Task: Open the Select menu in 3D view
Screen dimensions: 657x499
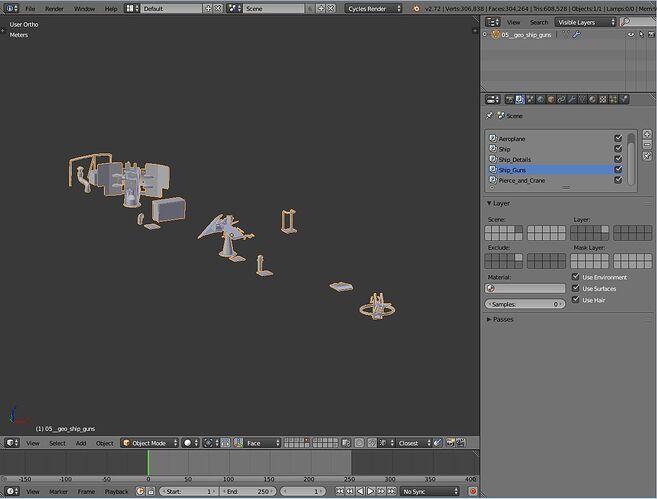Action: pos(57,443)
